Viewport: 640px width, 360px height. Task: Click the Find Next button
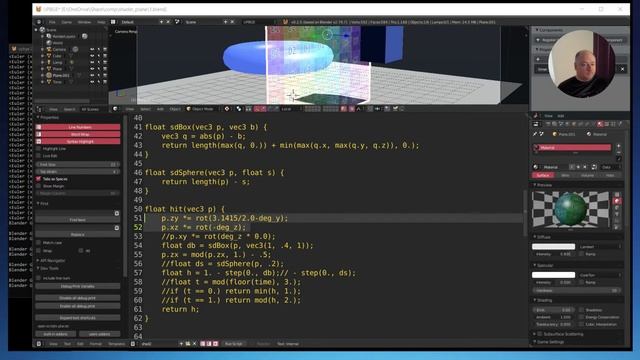coord(78,220)
